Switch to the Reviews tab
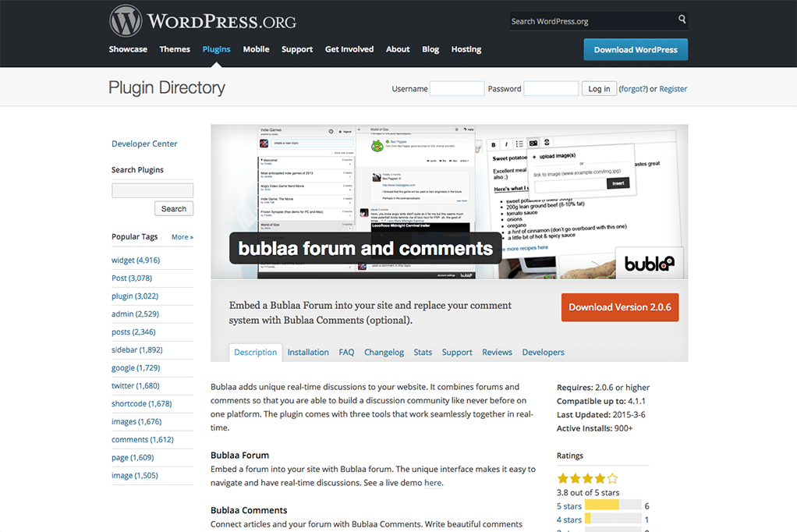This screenshot has height=532, width=797. pos(497,353)
